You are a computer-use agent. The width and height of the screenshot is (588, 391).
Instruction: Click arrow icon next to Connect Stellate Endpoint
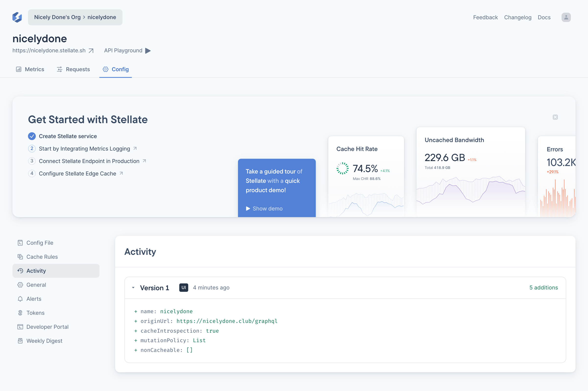[x=144, y=161]
